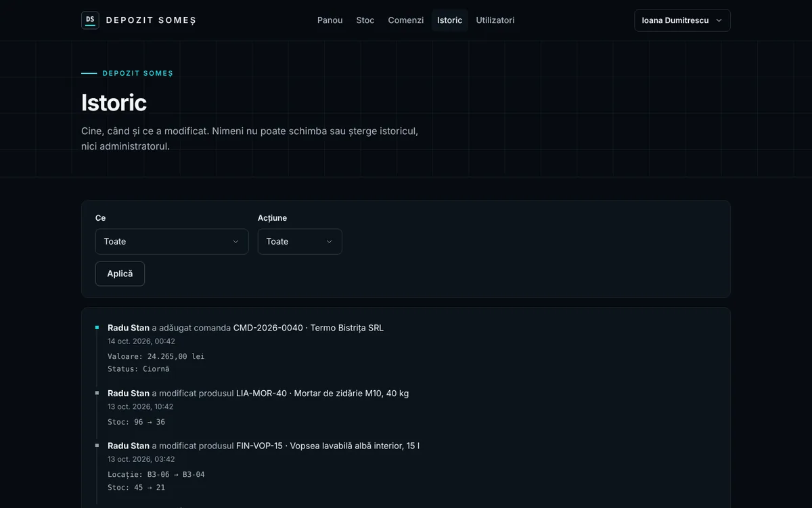Image resolution: width=812 pixels, height=508 pixels.
Task: Click the teal timeline marker for CMD-2026-0040
Action: 97,327
